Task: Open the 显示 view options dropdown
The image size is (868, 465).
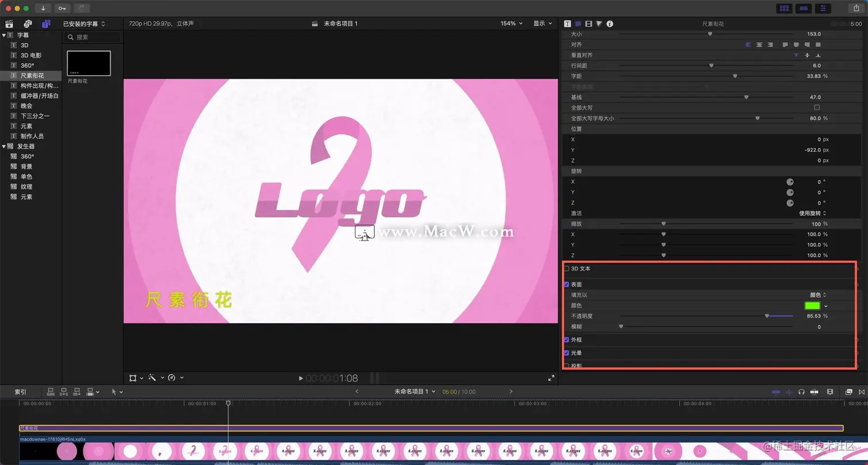Action: [x=542, y=24]
